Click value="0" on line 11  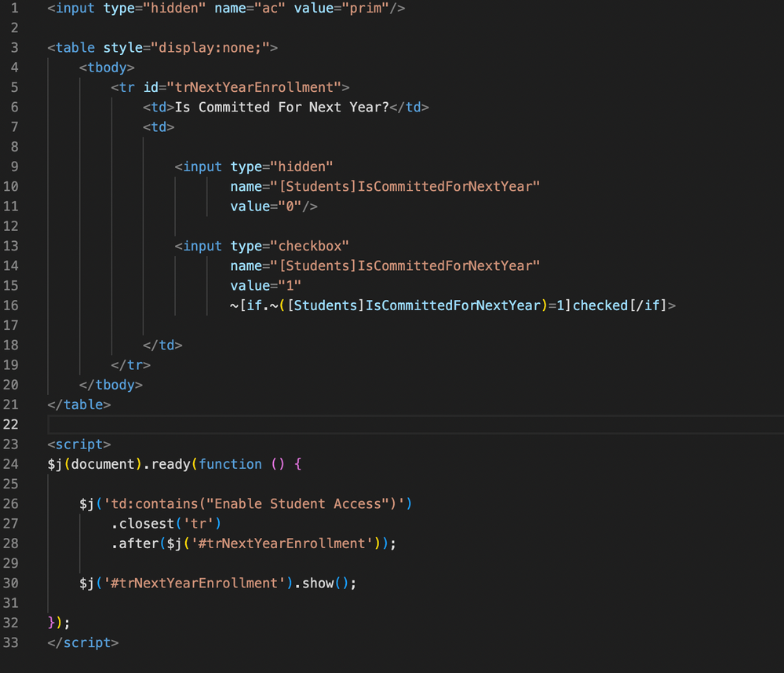(266, 207)
